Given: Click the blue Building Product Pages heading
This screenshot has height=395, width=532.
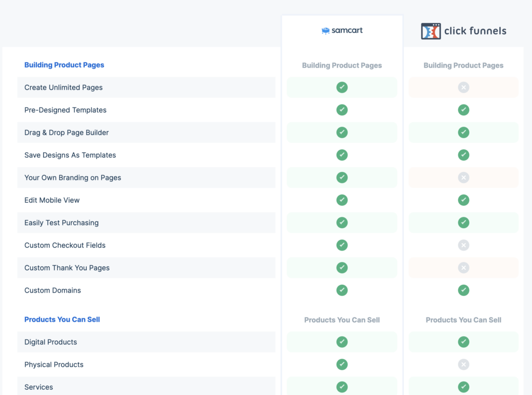Looking at the screenshot, I should [x=64, y=65].
